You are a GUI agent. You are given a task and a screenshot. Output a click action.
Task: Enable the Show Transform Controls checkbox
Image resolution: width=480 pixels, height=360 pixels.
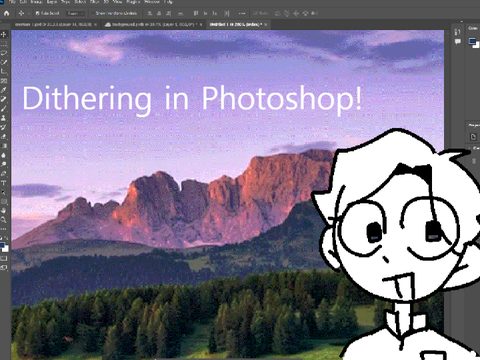point(93,13)
